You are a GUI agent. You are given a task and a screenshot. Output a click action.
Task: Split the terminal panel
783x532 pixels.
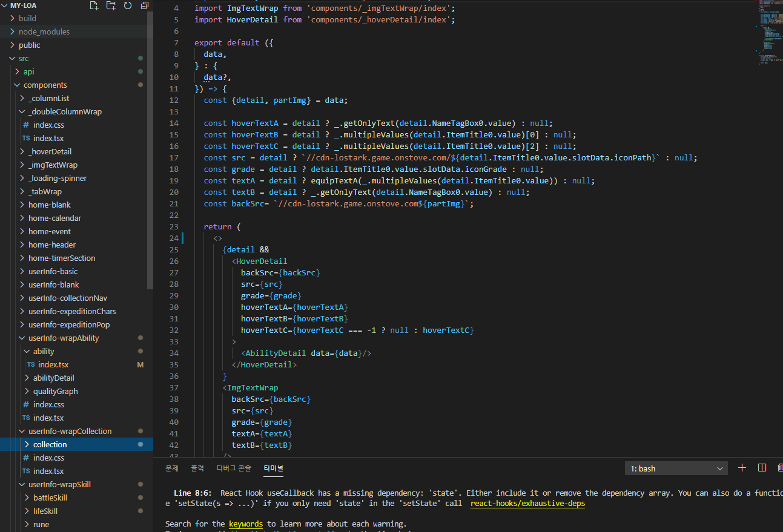pos(762,468)
